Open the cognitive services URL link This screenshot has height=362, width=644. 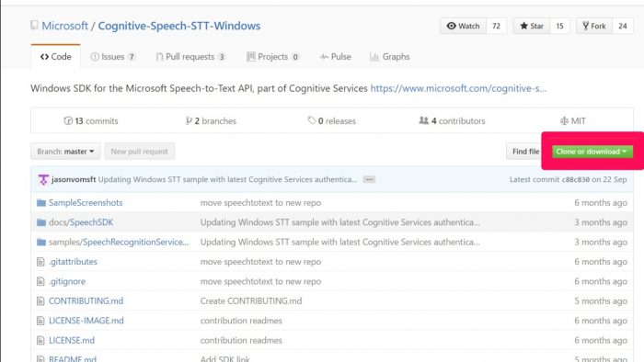458,88
